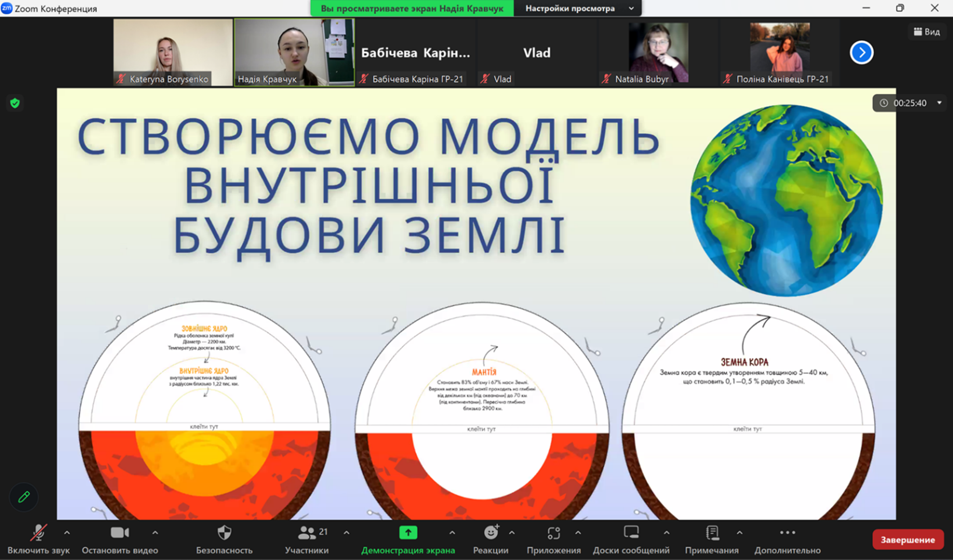Image resolution: width=953 pixels, height=560 pixels.
Task: Open the Вид view layout menu
Action: click(926, 32)
